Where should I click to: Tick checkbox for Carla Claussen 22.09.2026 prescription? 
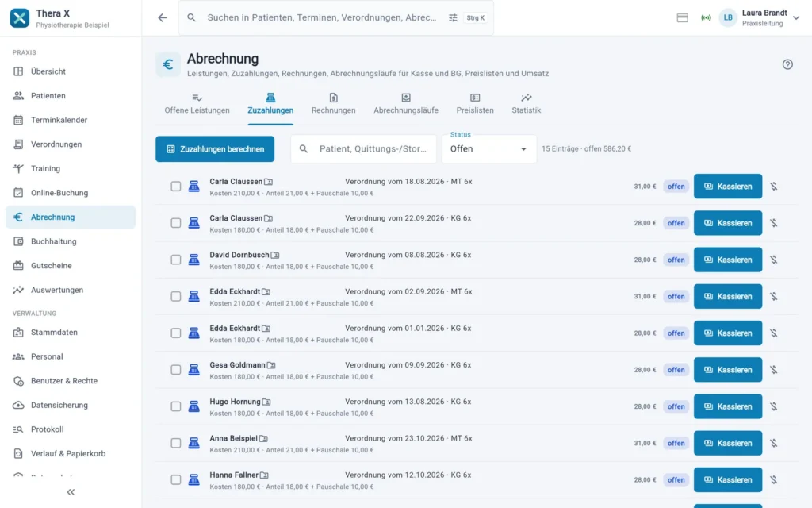point(176,223)
